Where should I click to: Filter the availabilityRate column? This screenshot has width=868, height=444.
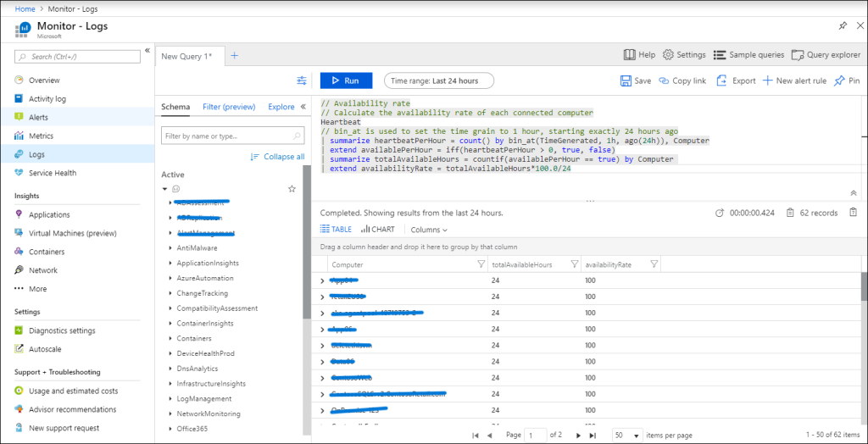(654, 264)
